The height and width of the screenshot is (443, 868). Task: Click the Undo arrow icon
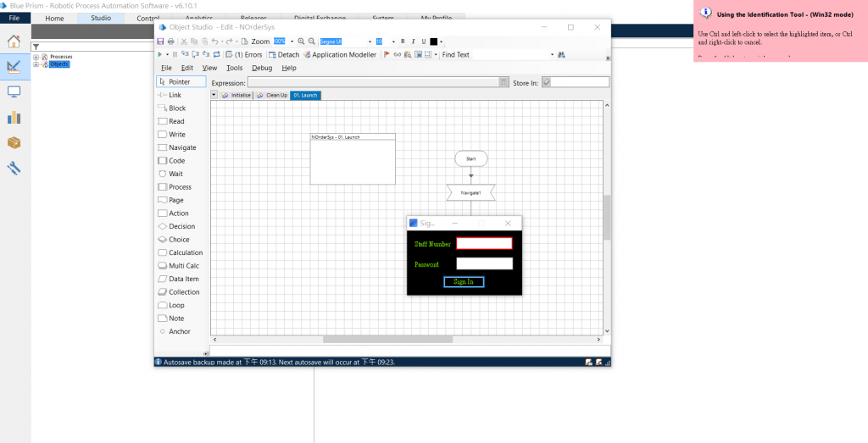(214, 42)
